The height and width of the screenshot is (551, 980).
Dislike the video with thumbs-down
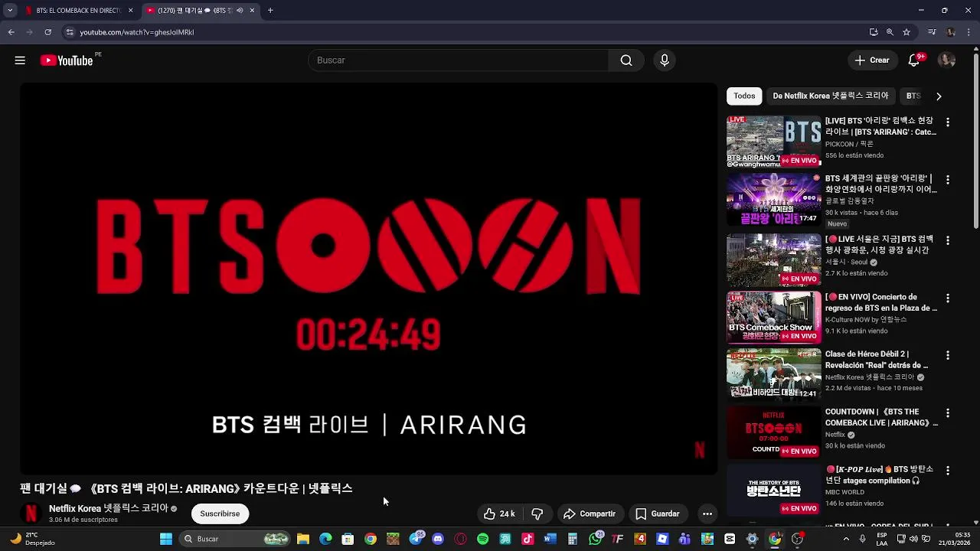coord(537,514)
